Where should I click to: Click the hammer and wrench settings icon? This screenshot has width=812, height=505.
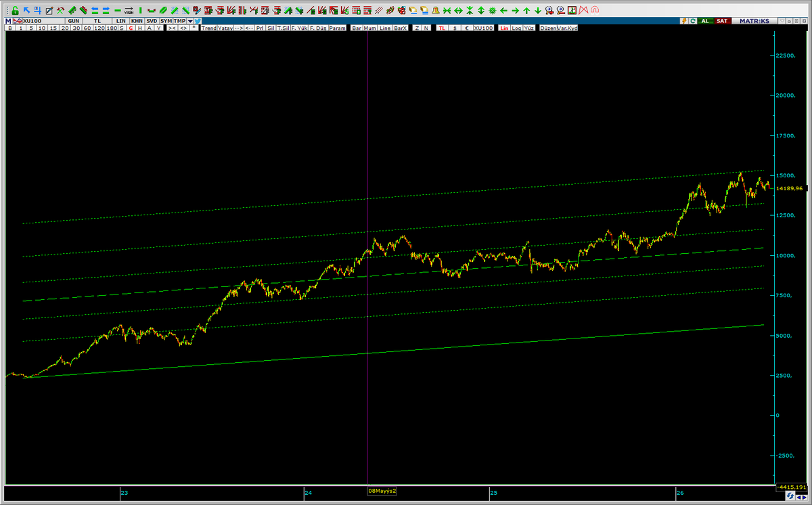(x=60, y=10)
